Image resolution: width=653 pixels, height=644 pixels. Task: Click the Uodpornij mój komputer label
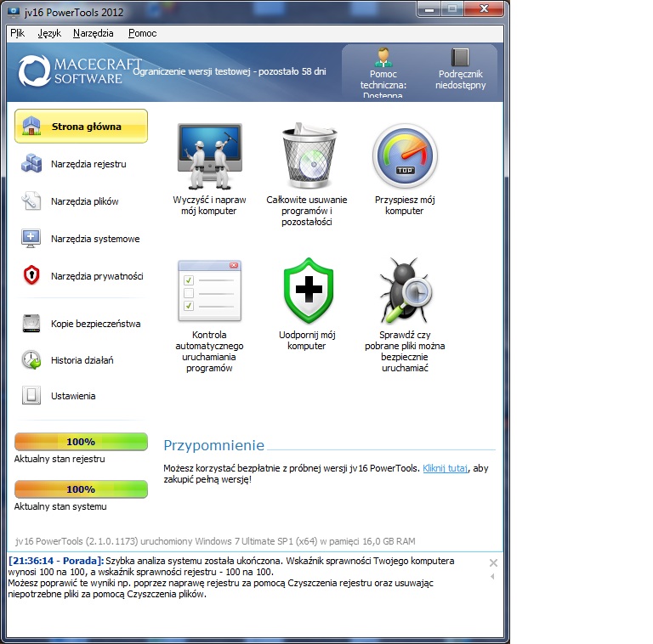(x=307, y=341)
